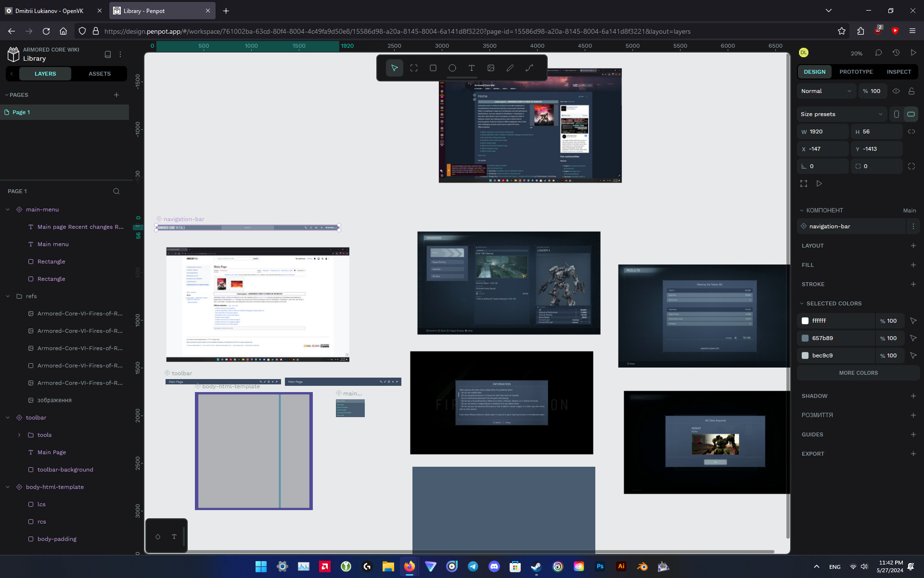Click the width input field
Viewport: 924px width, 578px height.
[827, 131]
